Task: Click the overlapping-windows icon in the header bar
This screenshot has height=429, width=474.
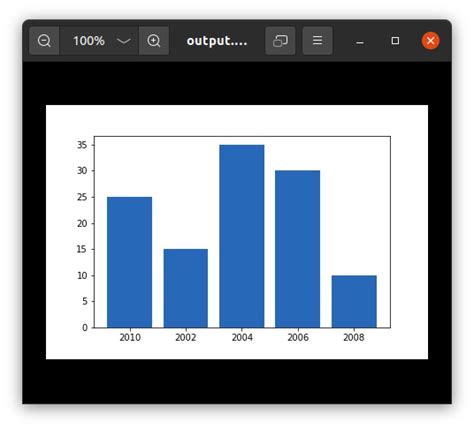Action: point(280,41)
